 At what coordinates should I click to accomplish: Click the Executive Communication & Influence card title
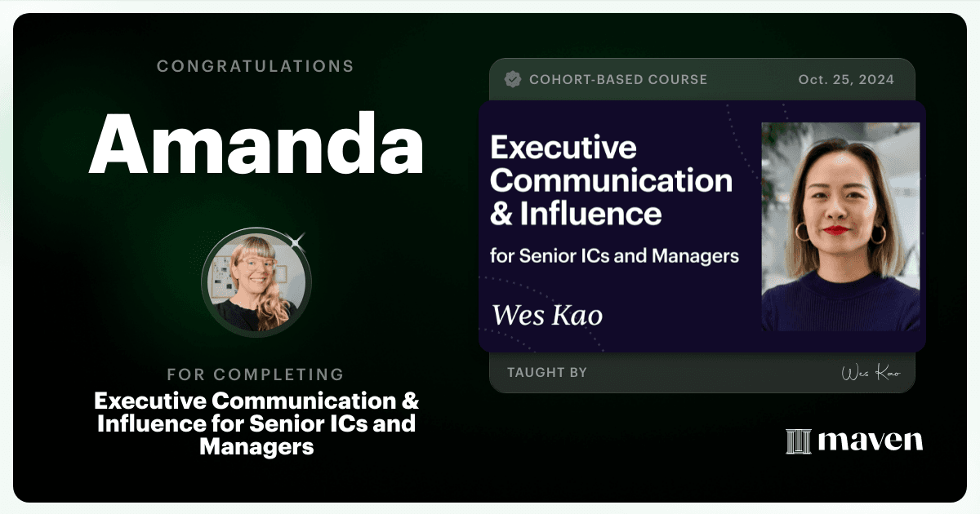pos(611,181)
